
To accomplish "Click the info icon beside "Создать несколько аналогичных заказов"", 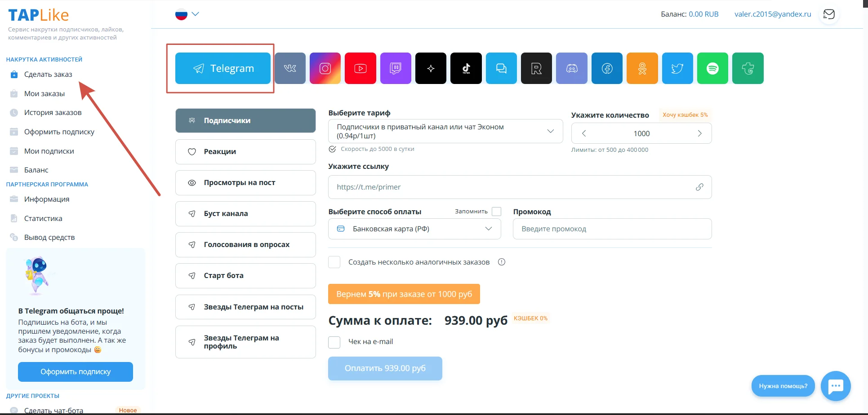I will click(502, 262).
